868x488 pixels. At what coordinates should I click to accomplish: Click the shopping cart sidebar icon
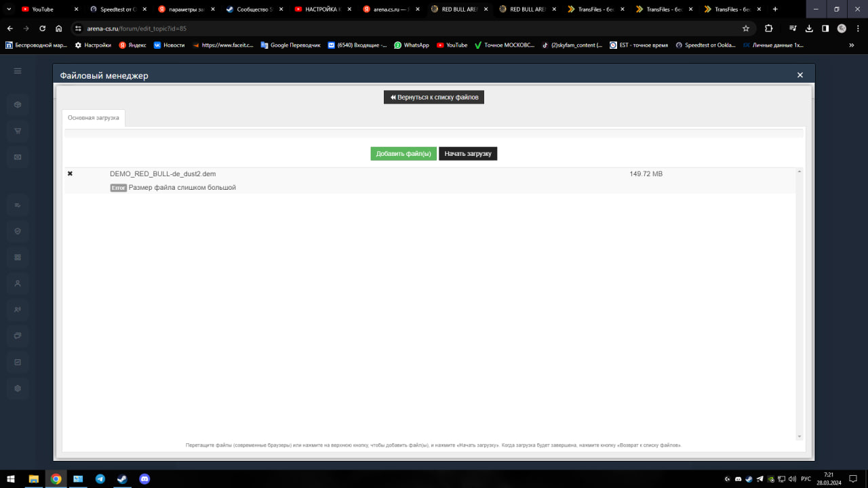[x=18, y=131]
